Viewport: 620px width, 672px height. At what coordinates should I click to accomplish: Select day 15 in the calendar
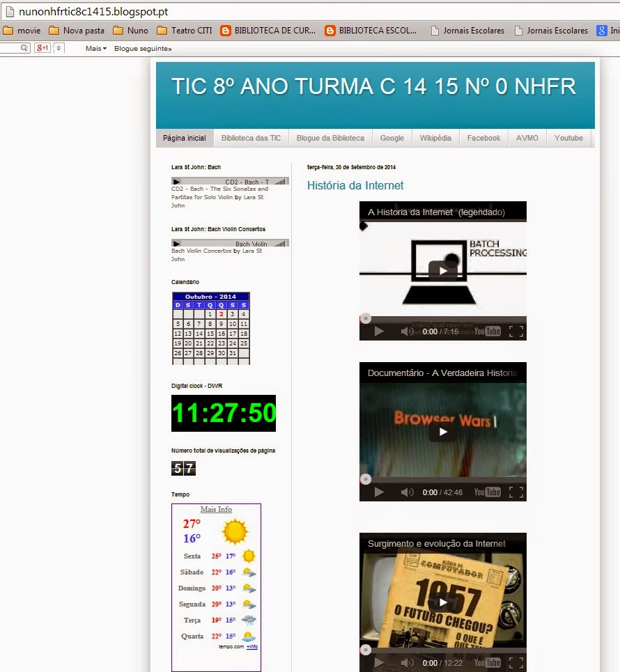tap(210, 334)
